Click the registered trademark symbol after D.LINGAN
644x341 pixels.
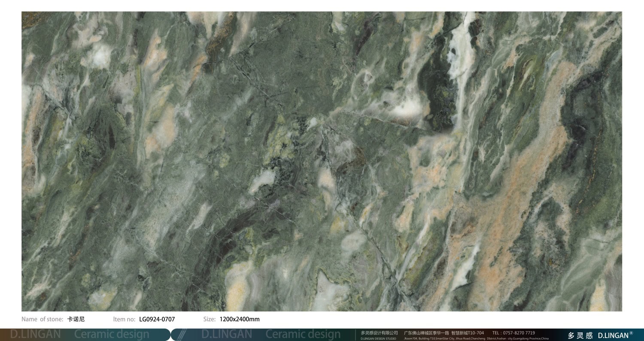coord(631,333)
